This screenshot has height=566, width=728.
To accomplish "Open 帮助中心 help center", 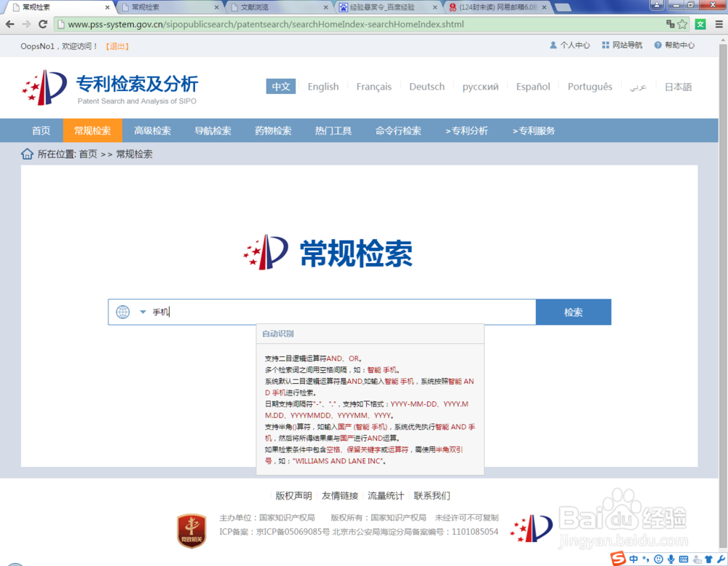I will click(675, 45).
